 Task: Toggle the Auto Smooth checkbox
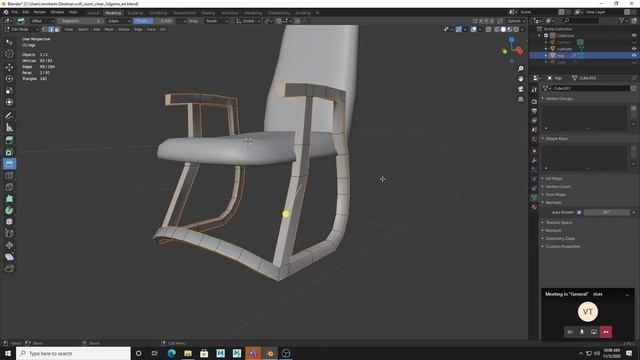tap(578, 212)
